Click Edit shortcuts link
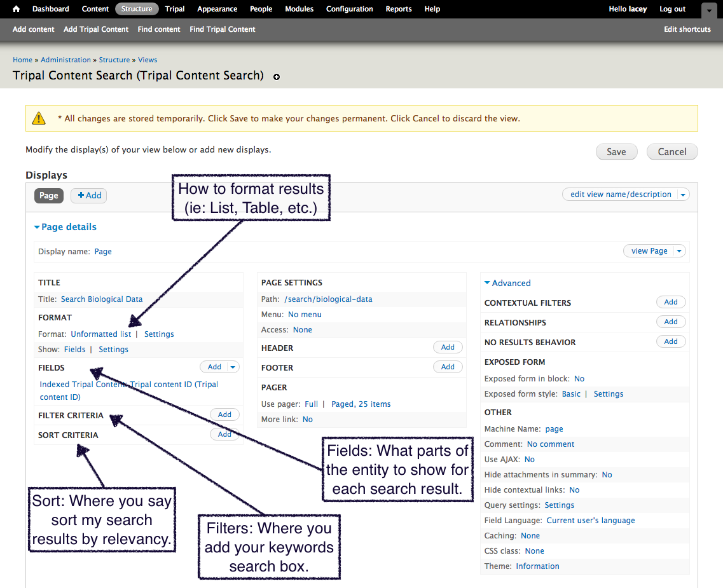The image size is (723, 588). pos(687,29)
